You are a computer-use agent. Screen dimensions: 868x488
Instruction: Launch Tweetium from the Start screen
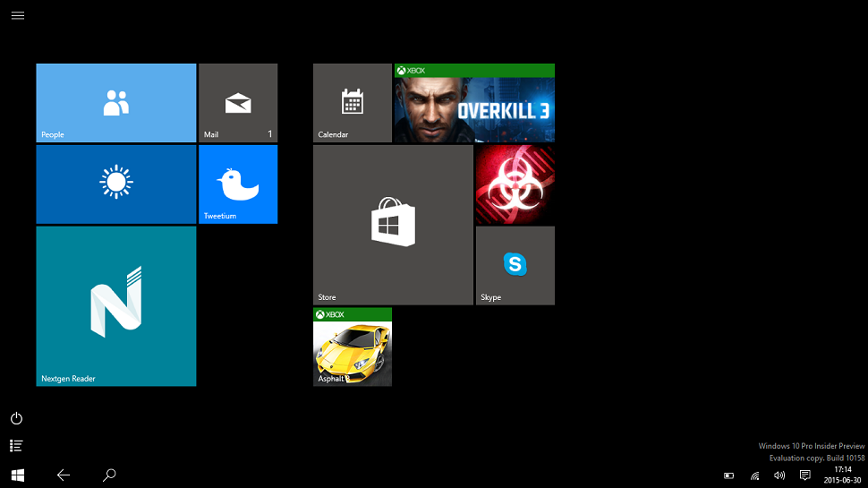point(237,184)
